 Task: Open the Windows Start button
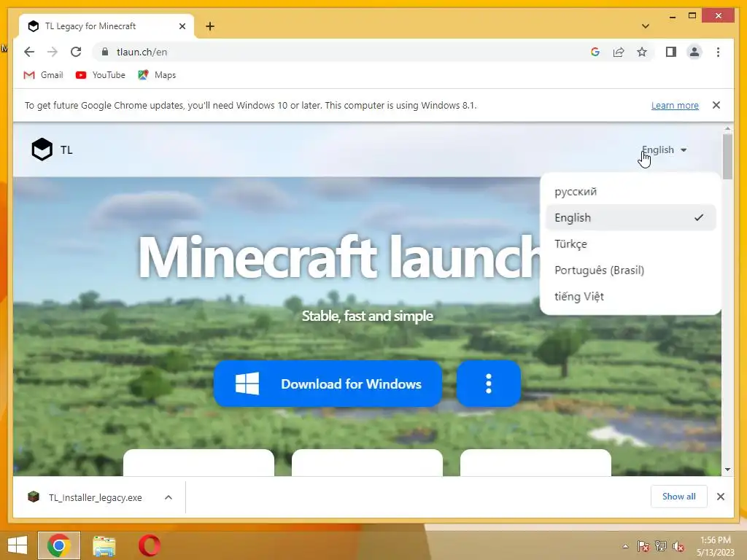click(18, 545)
